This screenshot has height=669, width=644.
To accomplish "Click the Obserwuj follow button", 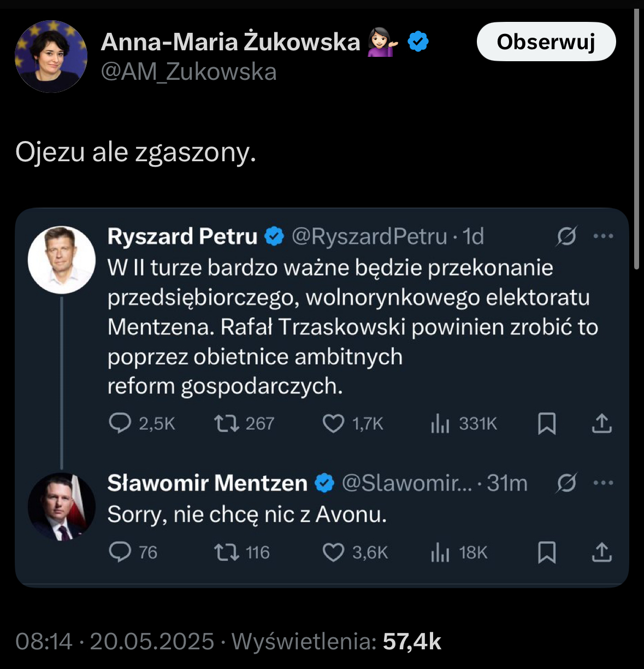I will tap(546, 42).
